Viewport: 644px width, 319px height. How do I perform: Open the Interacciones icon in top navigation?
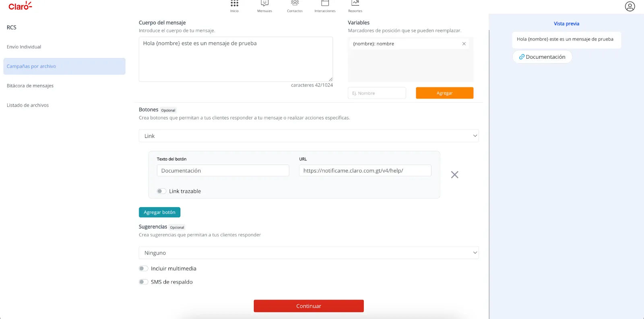pyautogui.click(x=325, y=4)
